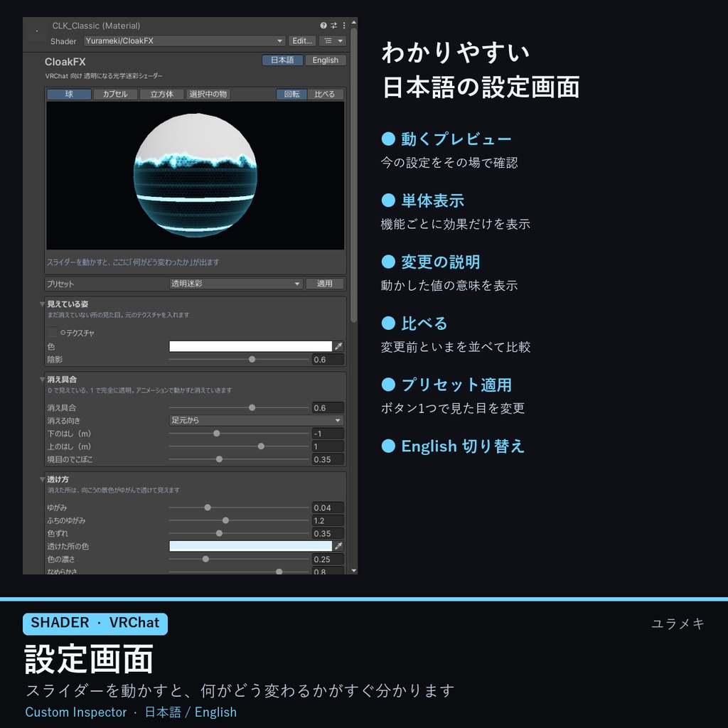Screen dimensions: 728x728
Task: Click the CLK_Classic (Material) header text
Action: coord(96,26)
